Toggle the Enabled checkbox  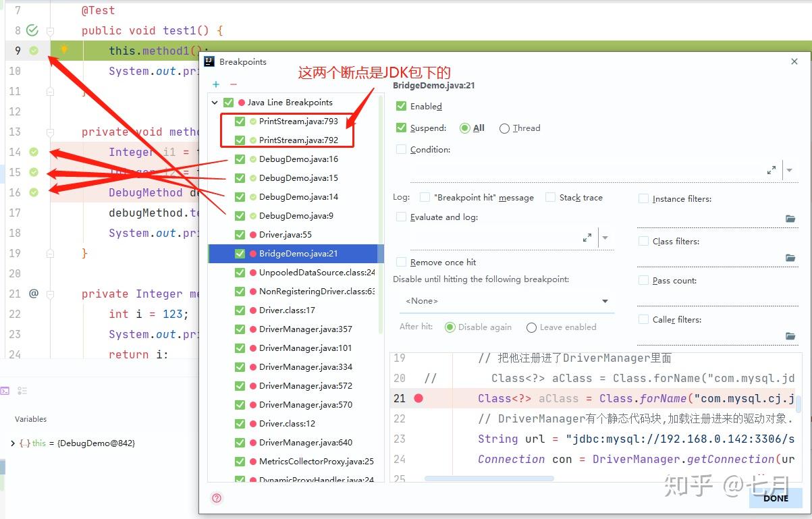402,106
